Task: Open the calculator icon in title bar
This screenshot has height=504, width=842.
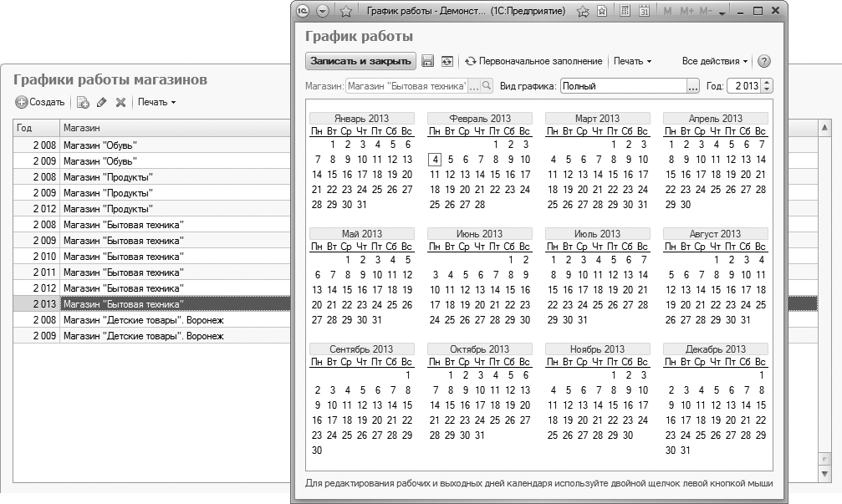Action: (x=625, y=12)
